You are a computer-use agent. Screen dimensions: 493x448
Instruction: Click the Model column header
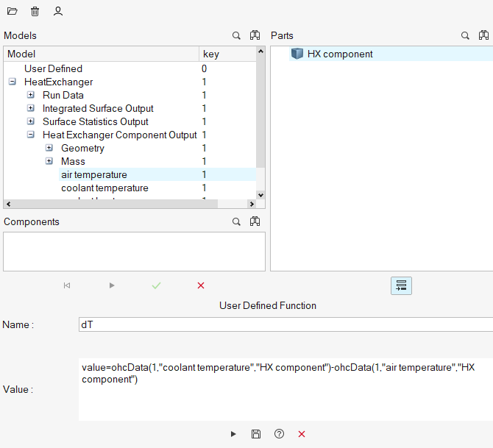pos(102,54)
